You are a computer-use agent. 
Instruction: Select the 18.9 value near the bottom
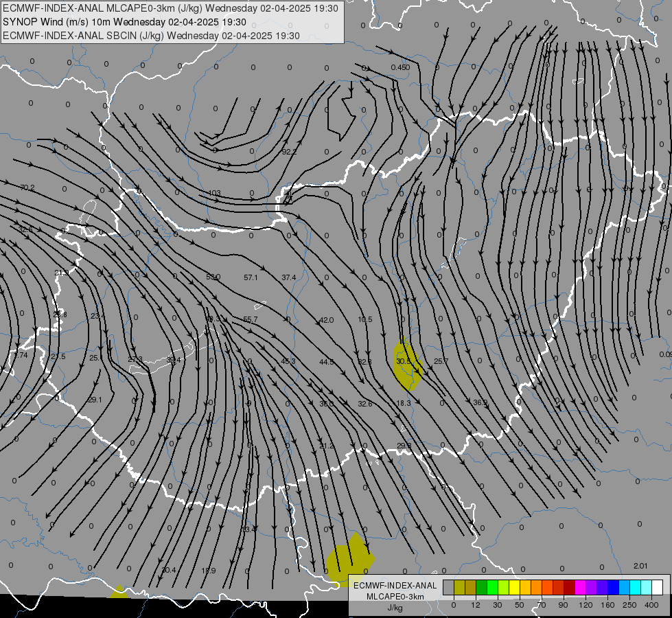(208, 571)
